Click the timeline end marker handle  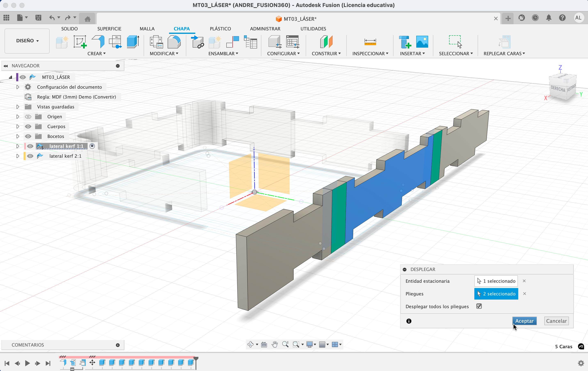[x=196, y=359]
